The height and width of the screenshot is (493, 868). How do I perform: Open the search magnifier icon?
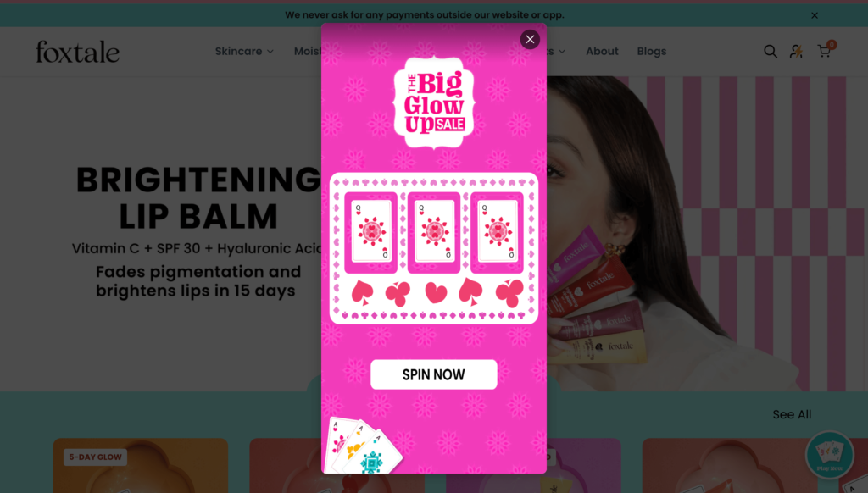770,52
